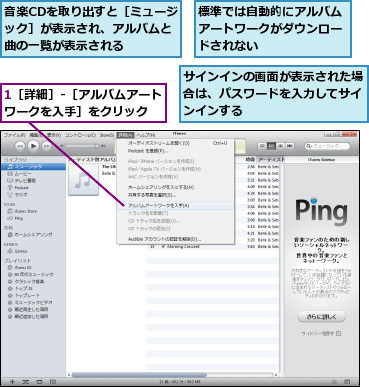Open the 編集 (Edit) menu
This screenshot has width=369, height=387.
coord(36,135)
